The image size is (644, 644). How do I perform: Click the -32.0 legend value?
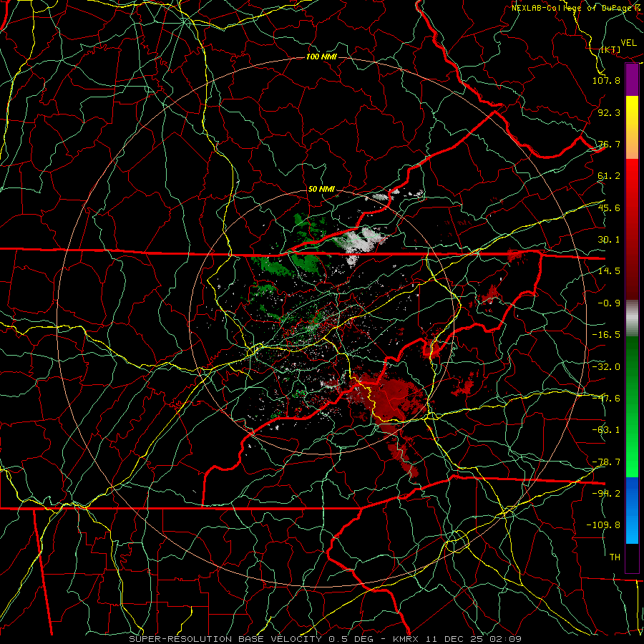606,367
